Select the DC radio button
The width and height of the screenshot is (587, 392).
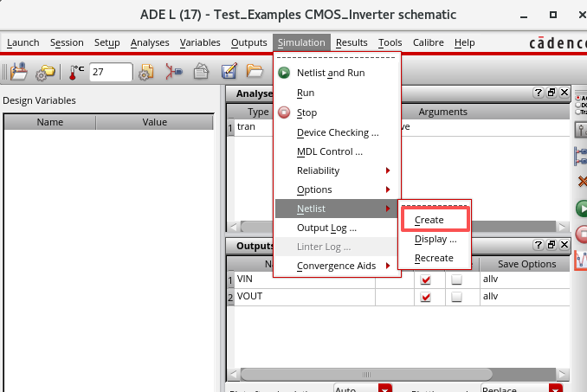(578, 105)
